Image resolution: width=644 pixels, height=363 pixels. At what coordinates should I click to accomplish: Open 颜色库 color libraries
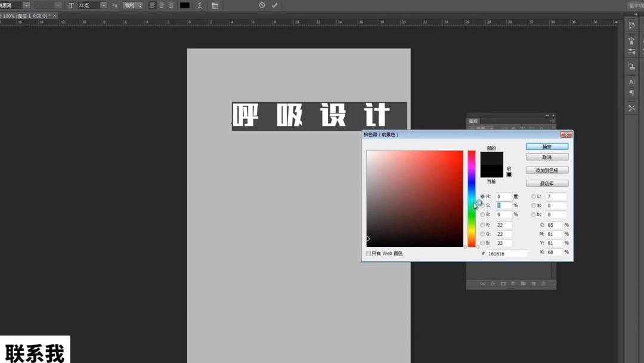point(547,183)
